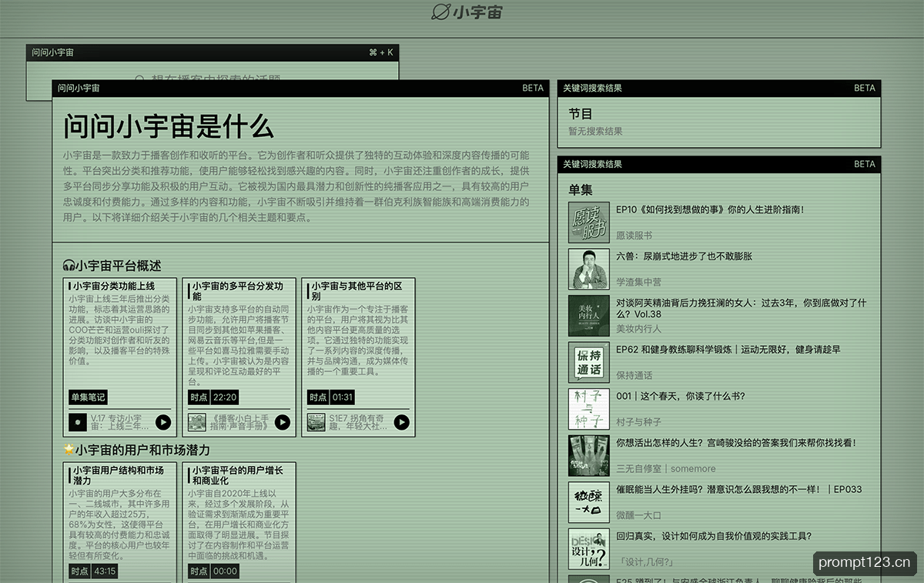
Task: Open the 小宇宙与其他平台的区别 card title
Action: click(x=357, y=291)
